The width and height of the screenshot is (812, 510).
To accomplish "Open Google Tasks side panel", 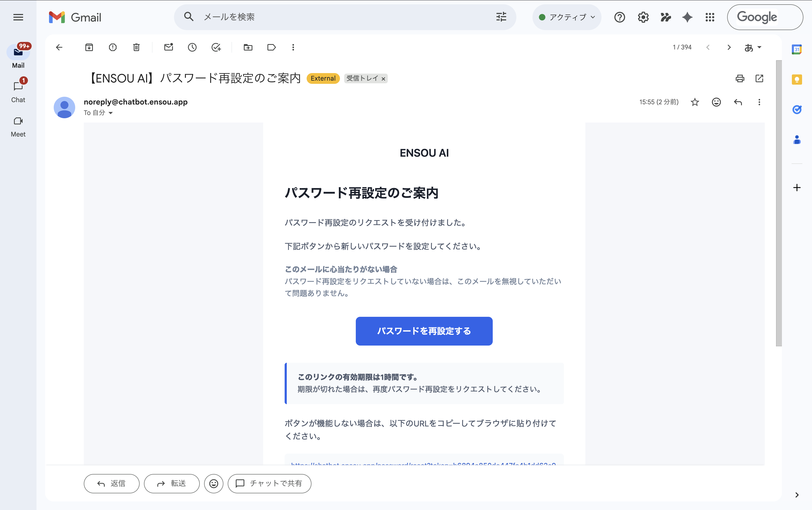I will 797,109.
